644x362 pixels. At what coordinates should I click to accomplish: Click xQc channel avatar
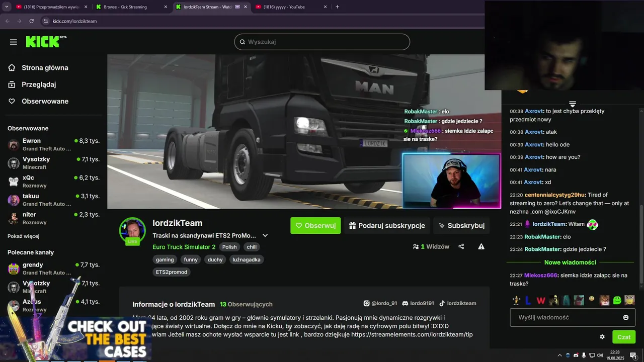[x=14, y=182]
